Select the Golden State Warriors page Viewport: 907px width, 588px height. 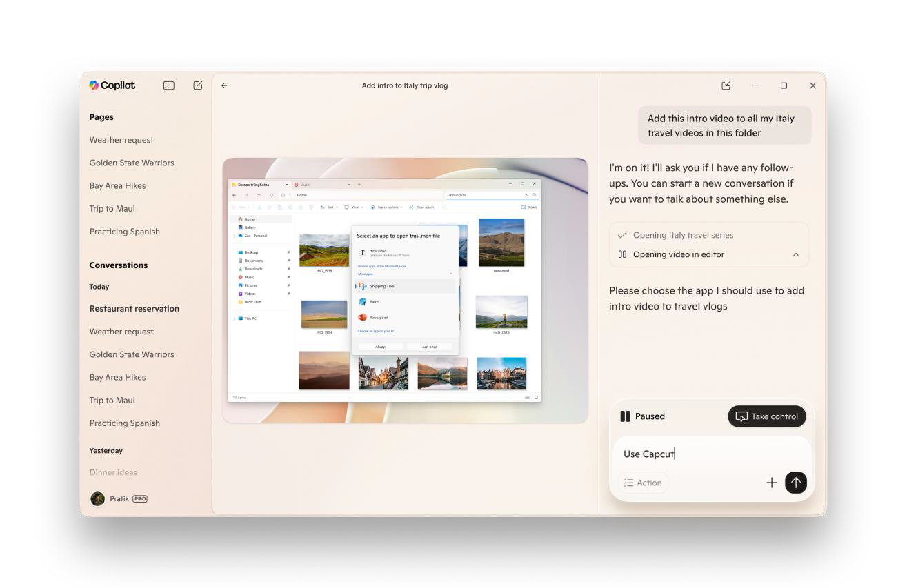(131, 163)
